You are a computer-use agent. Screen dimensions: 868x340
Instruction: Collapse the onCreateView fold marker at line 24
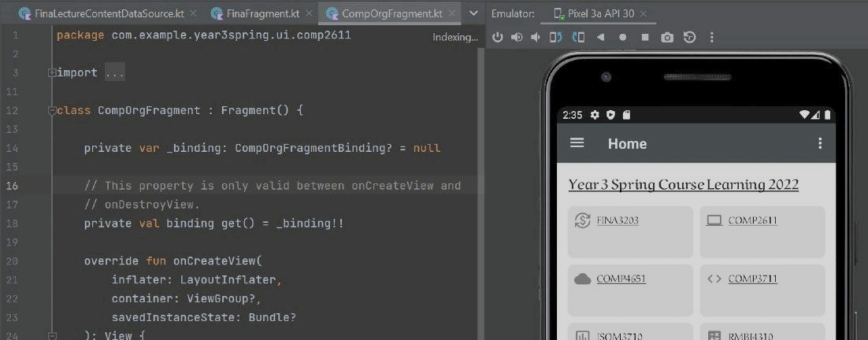click(52, 335)
